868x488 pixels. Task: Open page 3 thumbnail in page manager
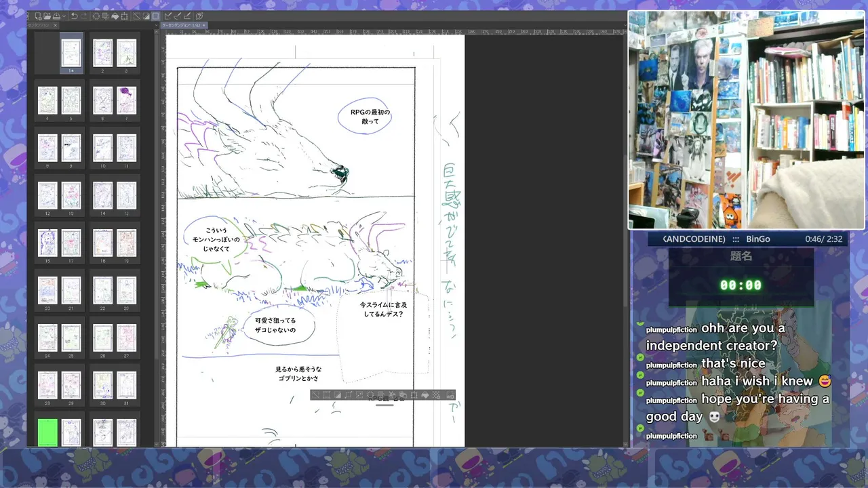click(127, 52)
